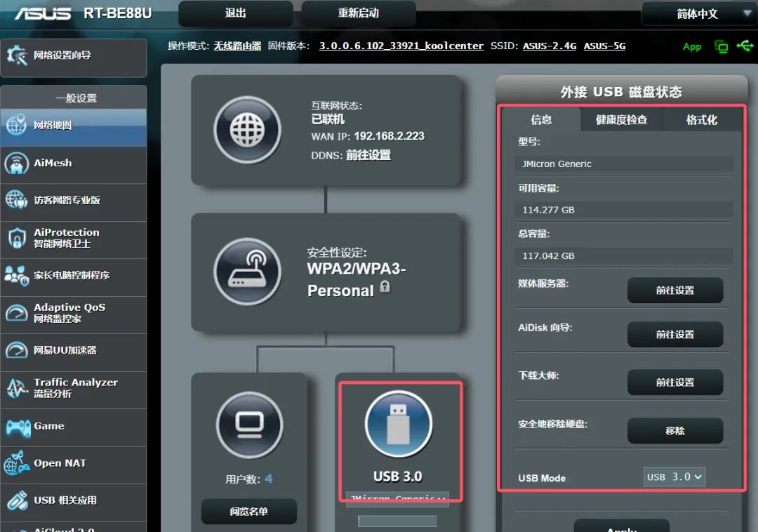Viewport: 758px width, 532px height.
Task: Click the JMicron Generic model field
Action: (624, 164)
